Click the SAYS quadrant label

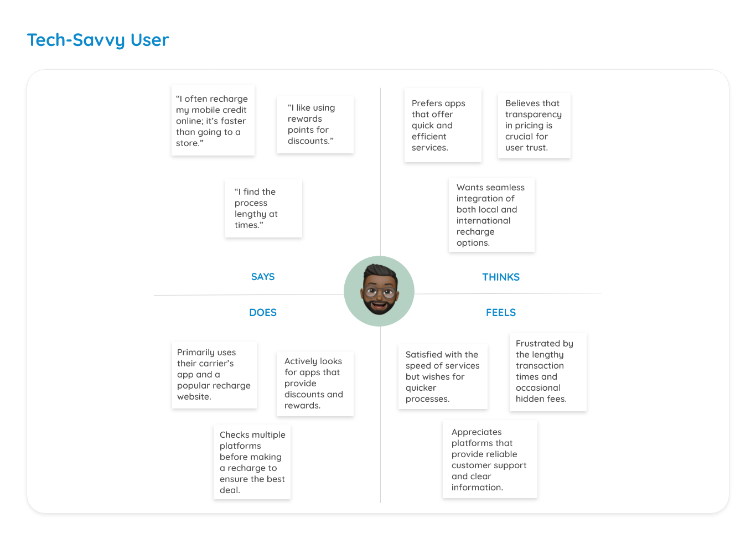click(263, 277)
